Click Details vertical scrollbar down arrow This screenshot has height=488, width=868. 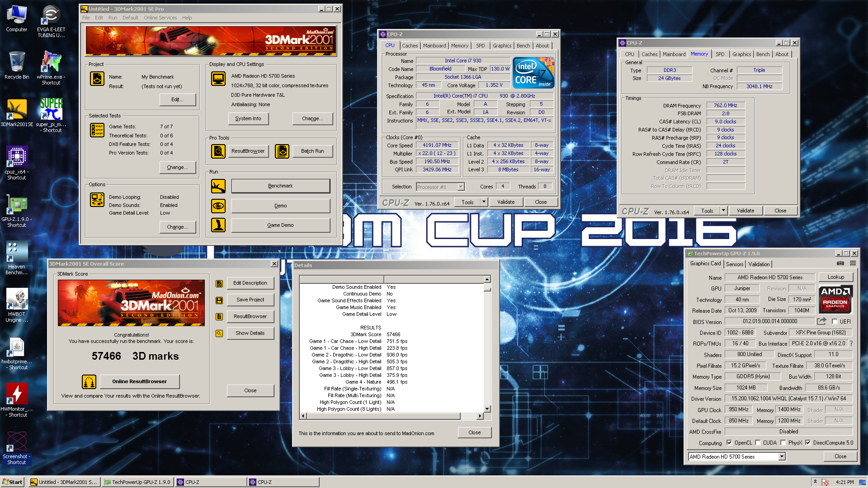pos(487,408)
